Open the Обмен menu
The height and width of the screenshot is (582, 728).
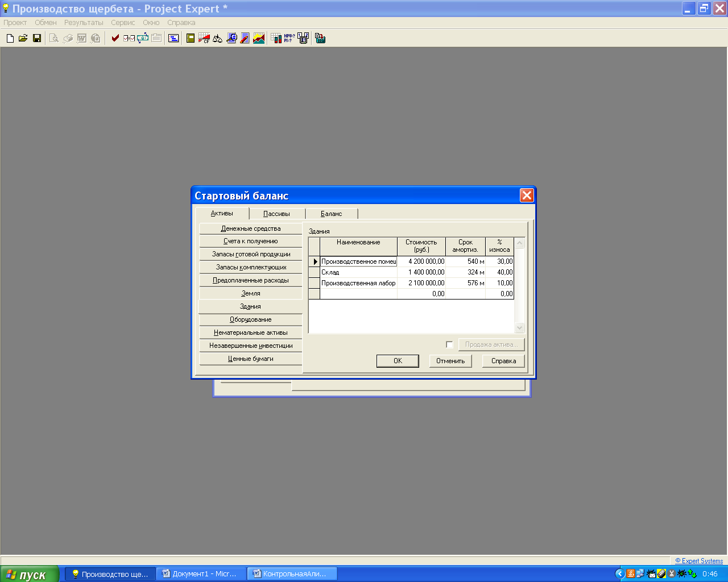pos(45,23)
